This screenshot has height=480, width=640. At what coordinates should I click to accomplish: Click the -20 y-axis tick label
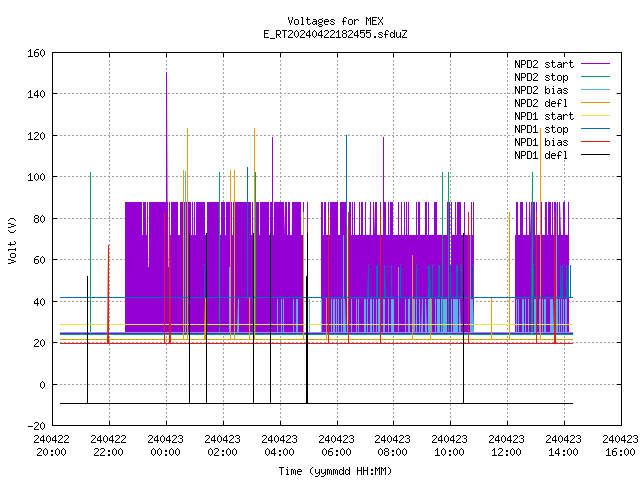(36, 426)
